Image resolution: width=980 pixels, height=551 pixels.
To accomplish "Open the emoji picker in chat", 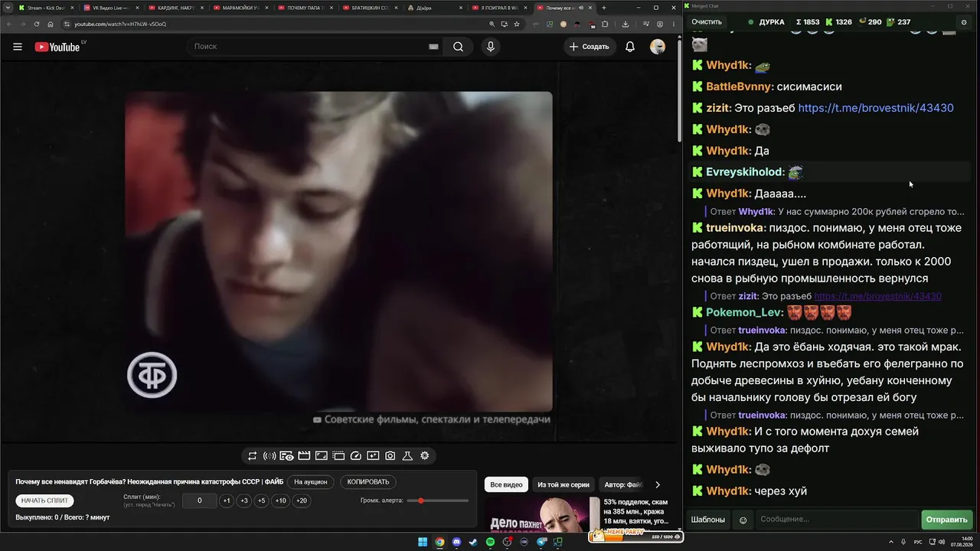I will tap(743, 520).
